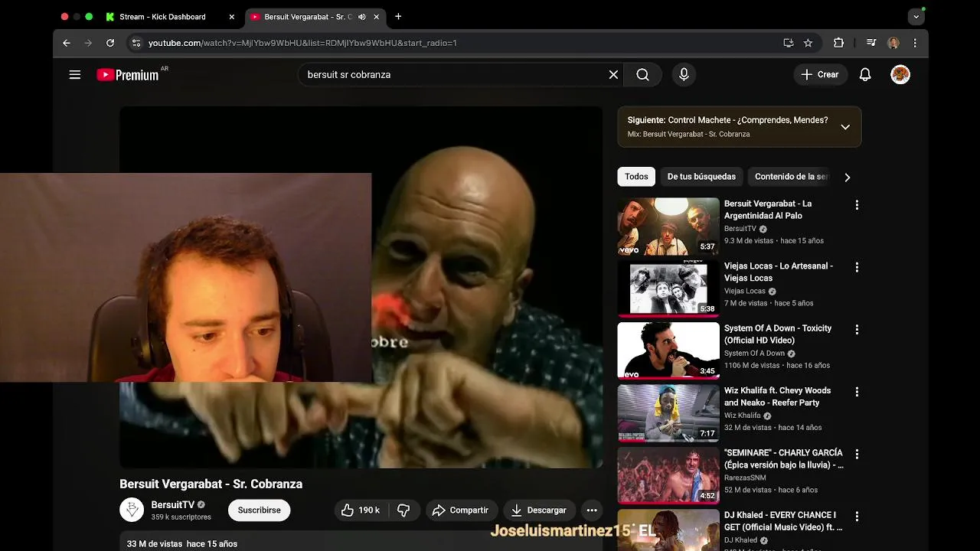Open Viejas Locas Lo Artesanal thumbnail

point(668,289)
